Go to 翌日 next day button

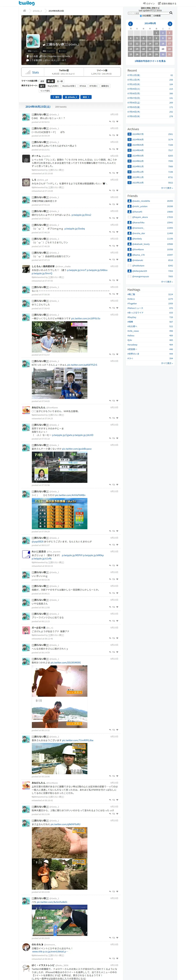[56, 97]
